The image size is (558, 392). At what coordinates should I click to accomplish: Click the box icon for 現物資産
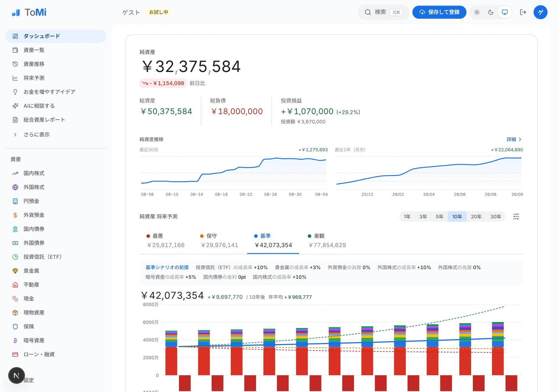(x=15, y=313)
